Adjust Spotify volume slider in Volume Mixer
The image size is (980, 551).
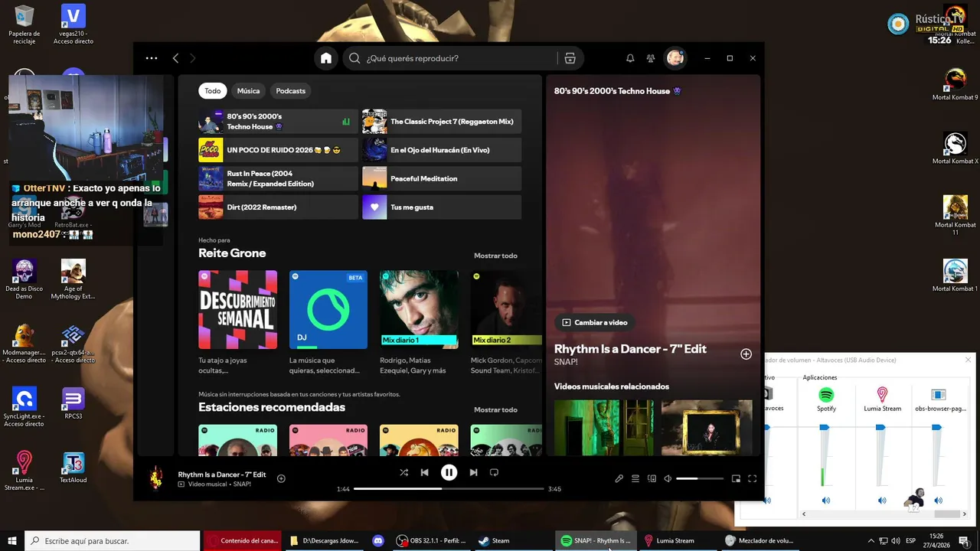click(825, 427)
